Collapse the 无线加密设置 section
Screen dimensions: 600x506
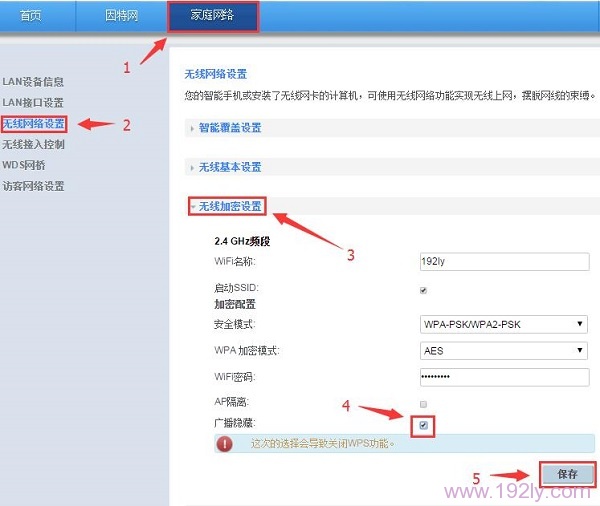click(x=229, y=207)
